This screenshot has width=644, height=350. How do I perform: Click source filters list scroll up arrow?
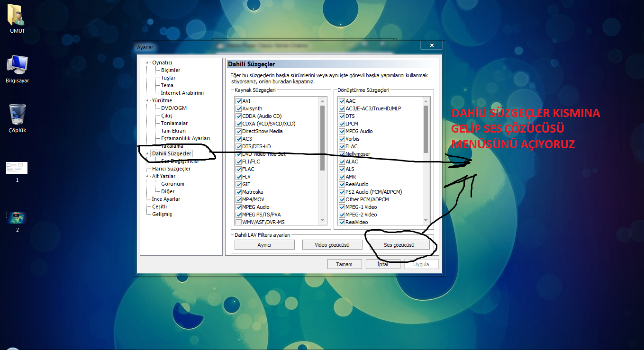coord(323,101)
